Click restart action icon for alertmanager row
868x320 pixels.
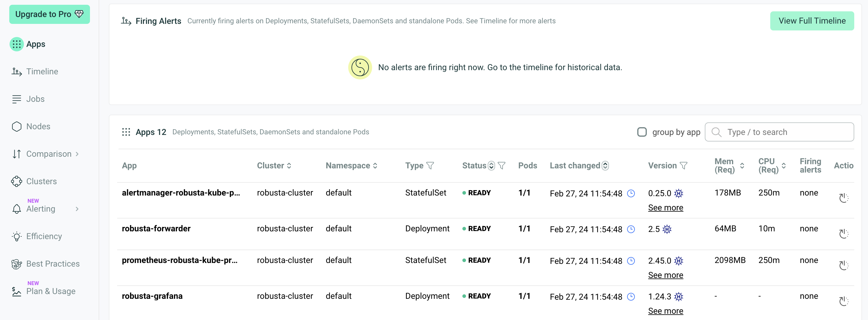click(x=843, y=198)
